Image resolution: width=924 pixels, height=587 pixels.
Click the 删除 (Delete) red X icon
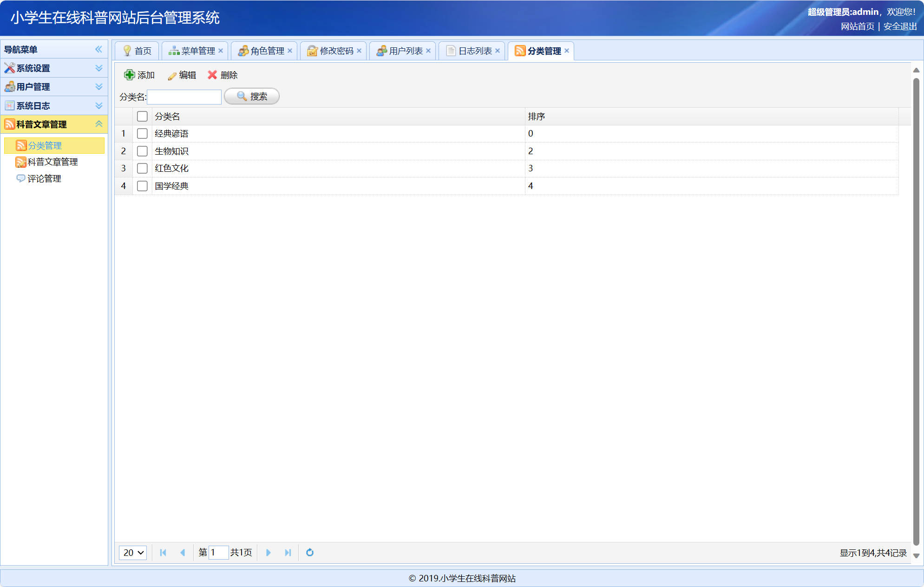pos(213,75)
